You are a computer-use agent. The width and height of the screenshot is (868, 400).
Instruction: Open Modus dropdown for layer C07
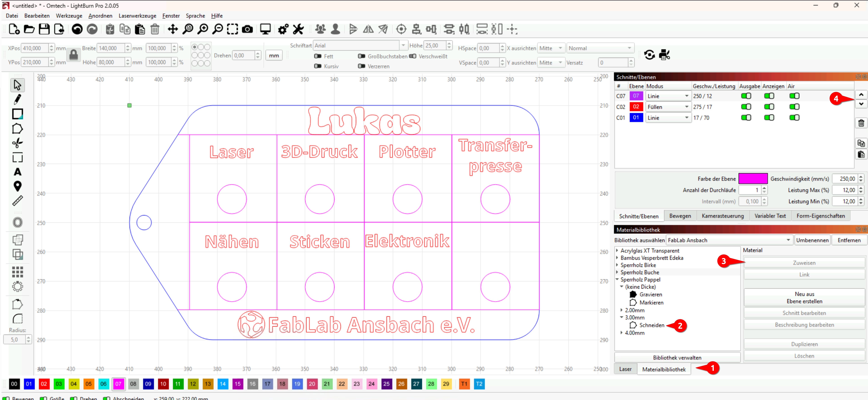click(668, 96)
